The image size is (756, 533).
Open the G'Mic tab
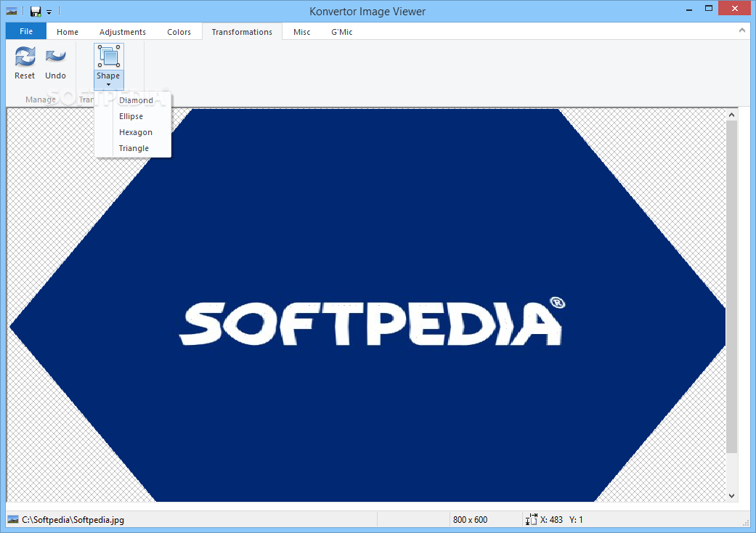click(342, 32)
